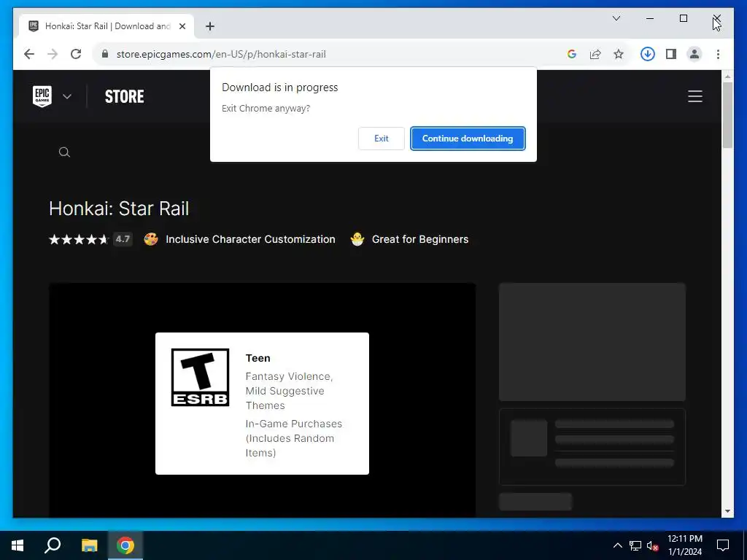Click Inclusive Character Customization palette icon
Screen dimensions: 747x560
[151, 239]
